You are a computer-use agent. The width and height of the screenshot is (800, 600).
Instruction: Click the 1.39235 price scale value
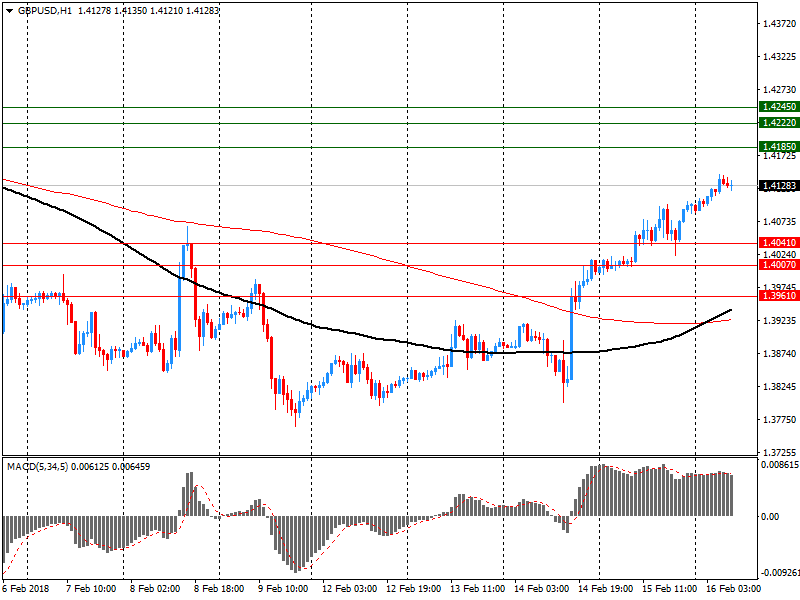pyautogui.click(x=780, y=320)
